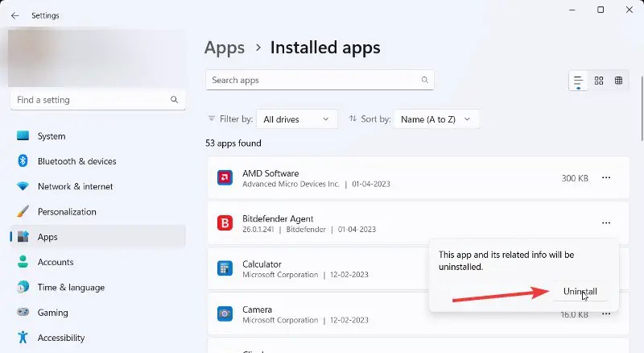Click the 53 apps found text
This screenshot has height=353, width=644.
233,143
